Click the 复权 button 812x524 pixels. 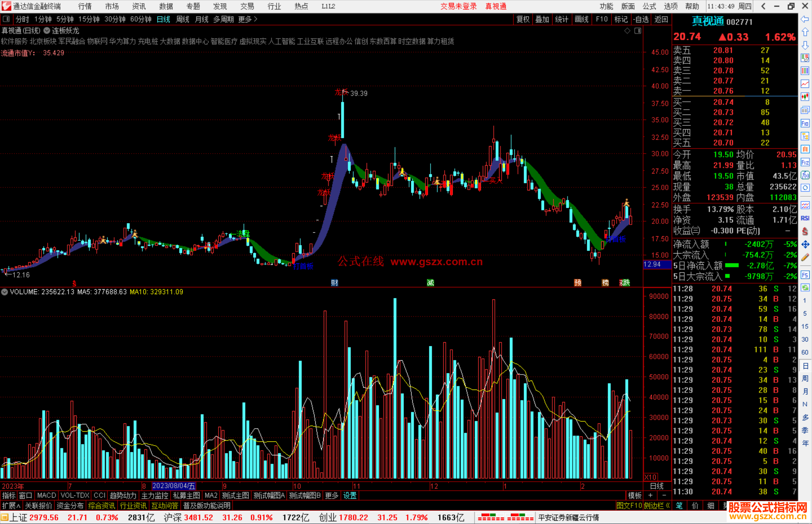[523, 19]
